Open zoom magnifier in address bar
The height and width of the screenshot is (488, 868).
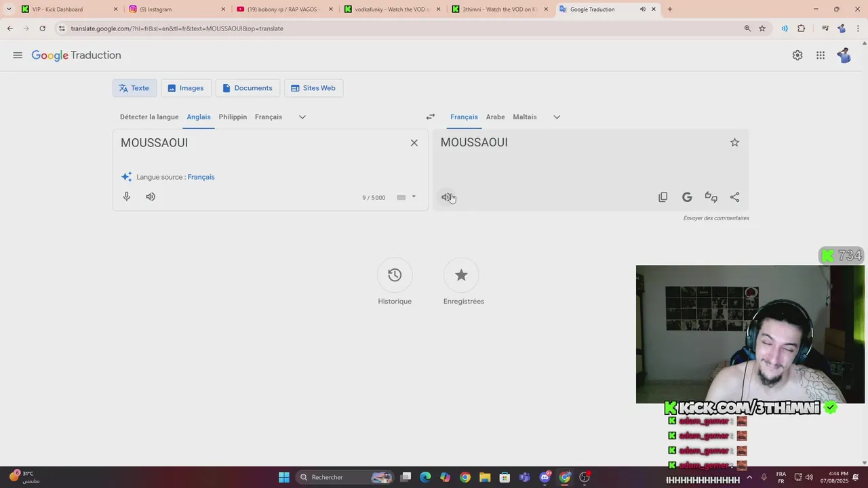[x=747, y=28]
